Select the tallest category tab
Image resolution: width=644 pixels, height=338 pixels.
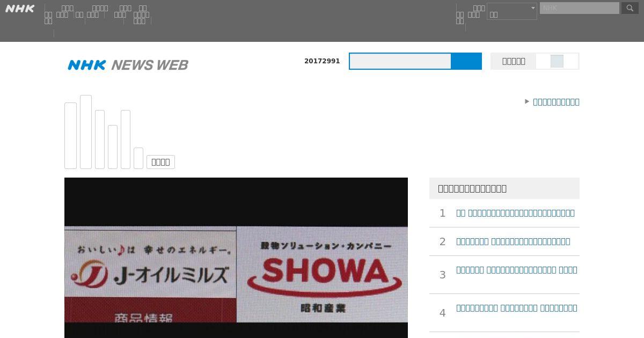86,132
